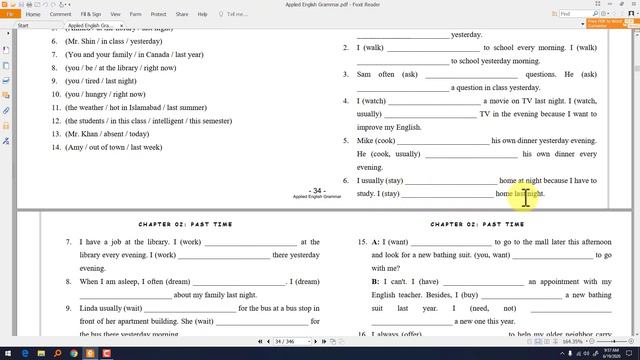Open the Attachments paperclip panel icon

(x=6, y=111)
